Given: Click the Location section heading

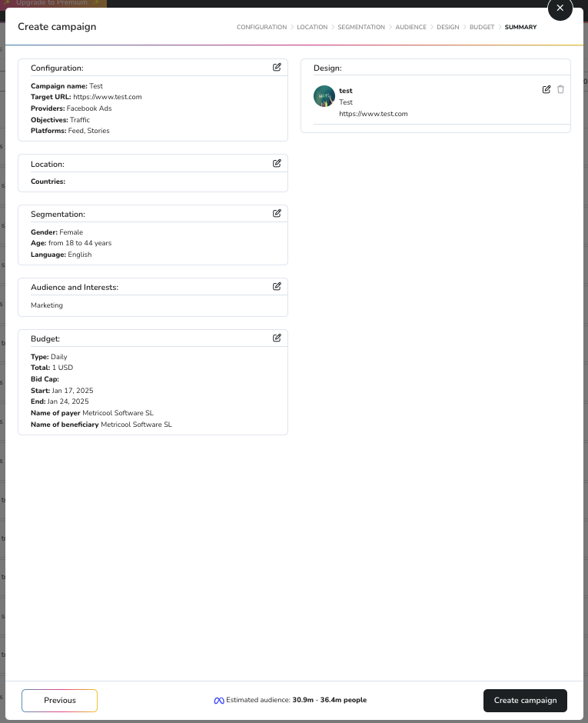Looking at the screenshot, I should [x=48, y=164].
